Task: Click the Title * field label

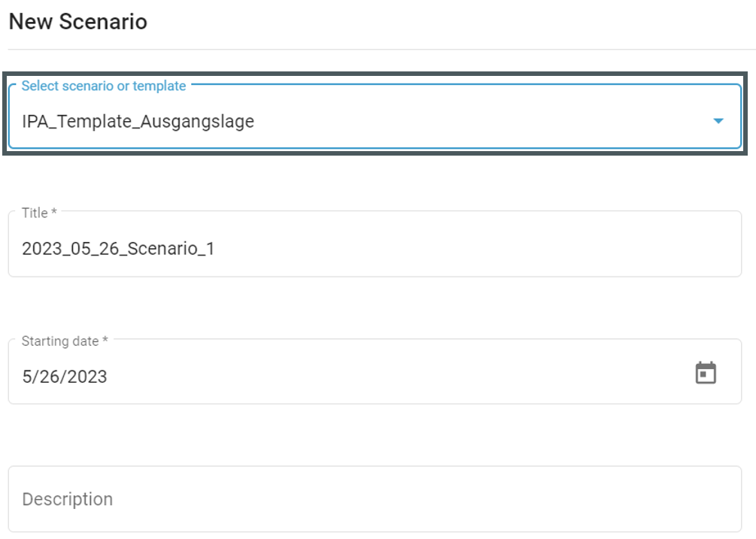Action: (x=40, y=213)
